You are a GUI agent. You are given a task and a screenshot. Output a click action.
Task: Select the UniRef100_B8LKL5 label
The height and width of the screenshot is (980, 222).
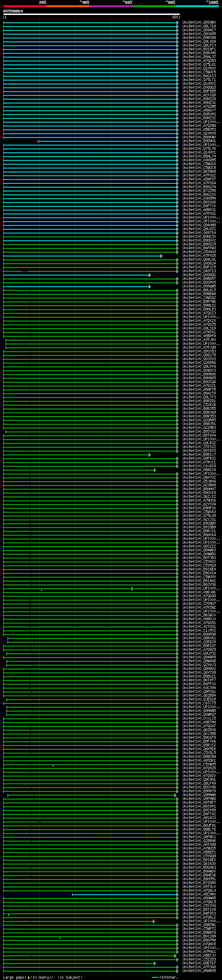click(x=199, y=290)
